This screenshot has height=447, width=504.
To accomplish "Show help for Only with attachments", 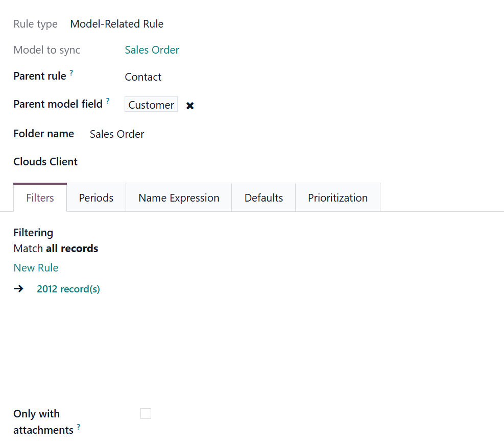I will [79, 427].
